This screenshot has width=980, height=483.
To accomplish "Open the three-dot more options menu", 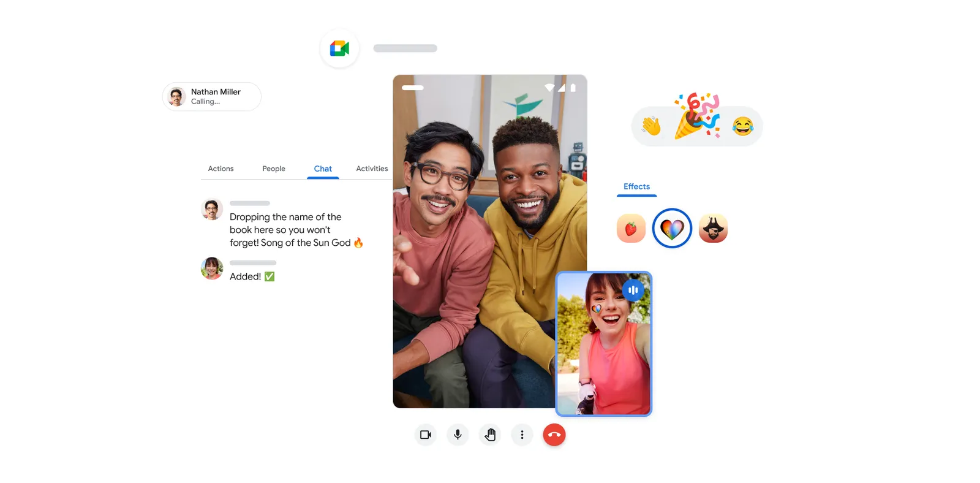I will tap(522, 435).
